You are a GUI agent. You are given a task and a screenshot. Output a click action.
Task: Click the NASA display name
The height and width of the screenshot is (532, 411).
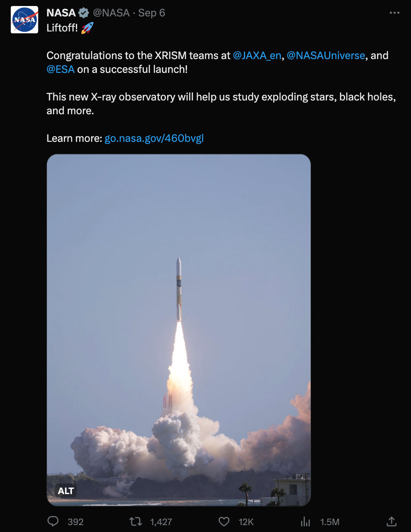(61, 13)
